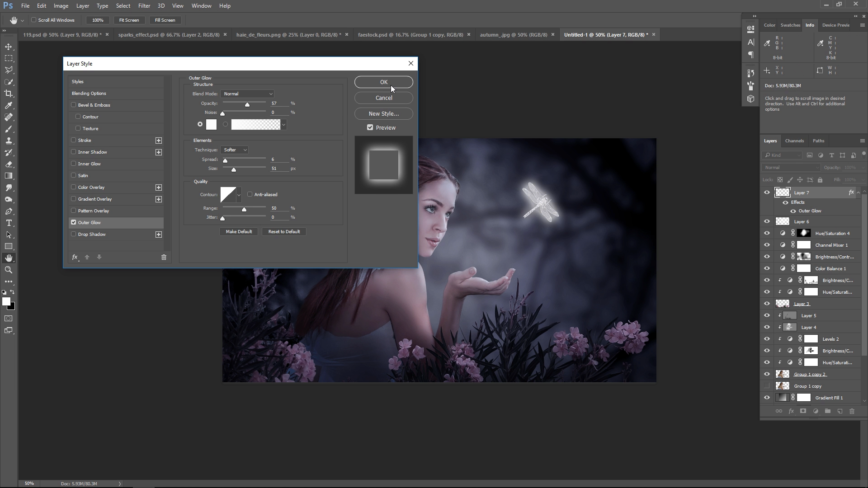Collapse Layer 7 effects list arrow
The height and width of the screenshot is (488, 868).
(x=858, y=193)
